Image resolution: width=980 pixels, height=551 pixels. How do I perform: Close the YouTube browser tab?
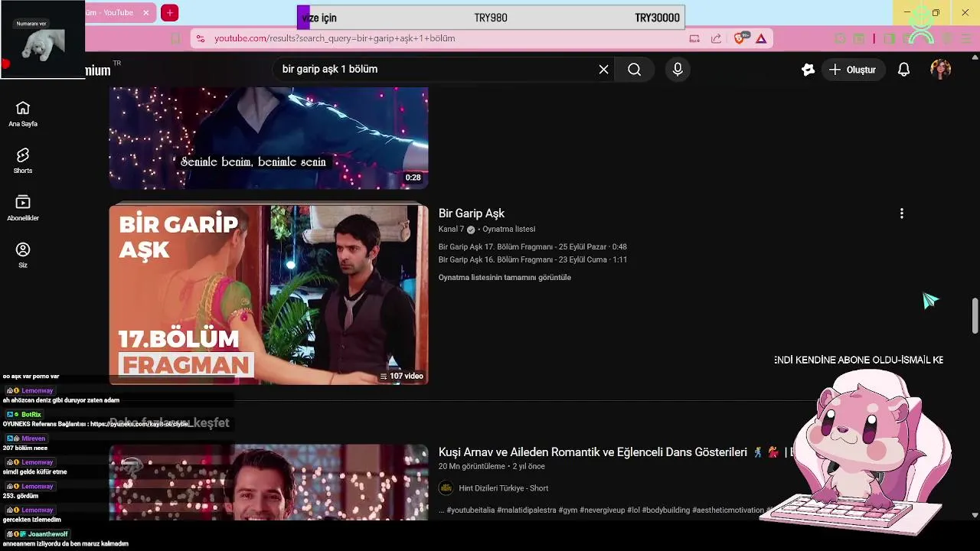146,12
